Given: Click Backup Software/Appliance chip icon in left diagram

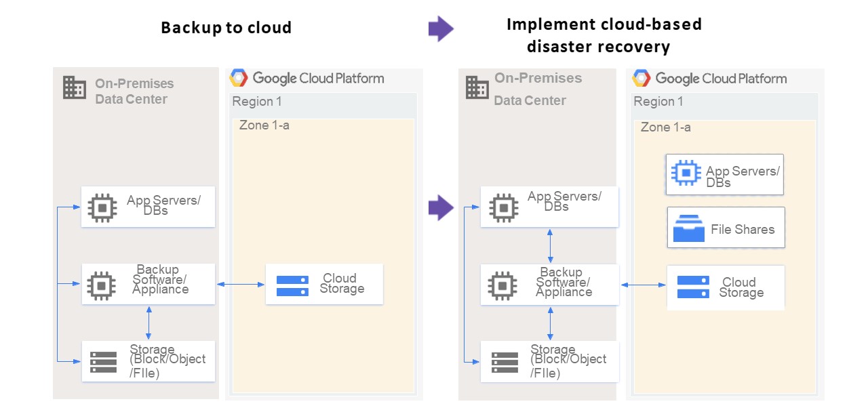Looking at the screenshot, I should tap(102, 285).
